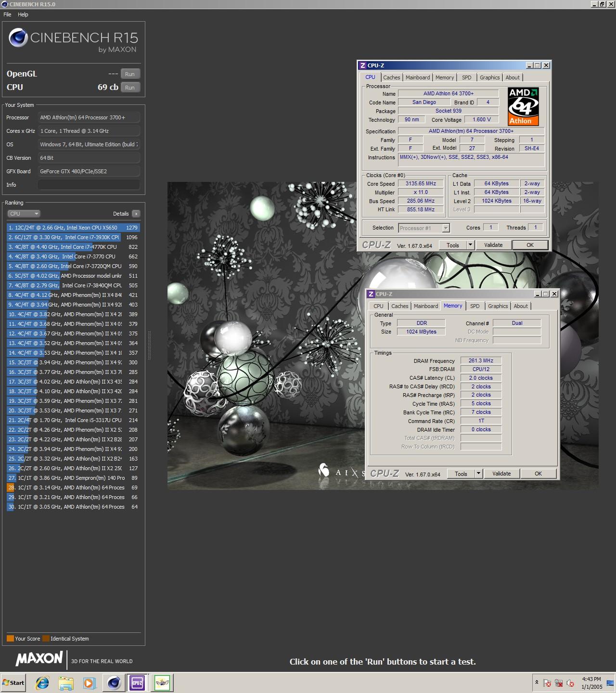Close the lower CPU-Z window
The image size is (616, 693).
click(554, 294)
